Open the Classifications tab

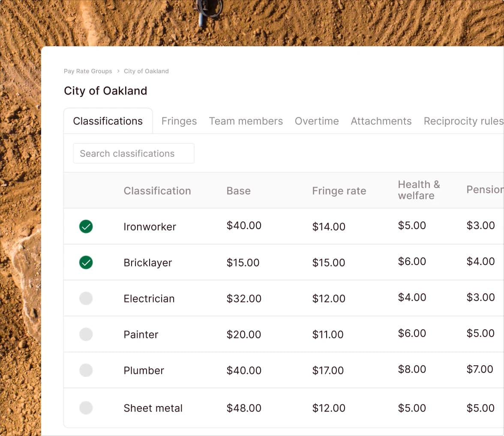point(108,121)
